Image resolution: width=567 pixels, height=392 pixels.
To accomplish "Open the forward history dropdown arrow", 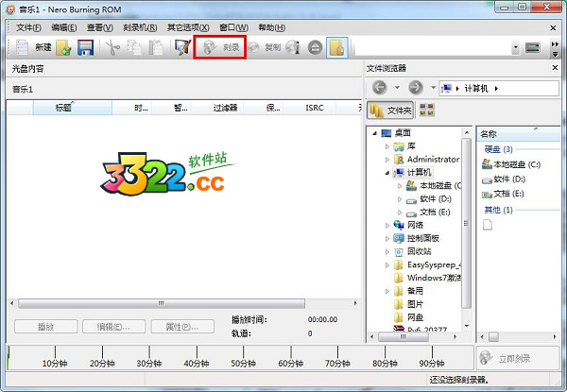I will (433, 88).
